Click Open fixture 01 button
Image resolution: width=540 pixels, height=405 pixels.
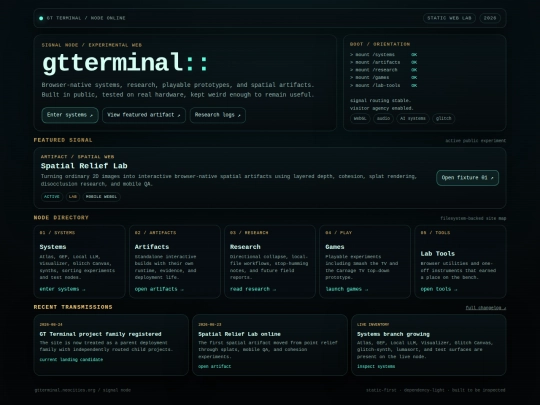(467, 178)
